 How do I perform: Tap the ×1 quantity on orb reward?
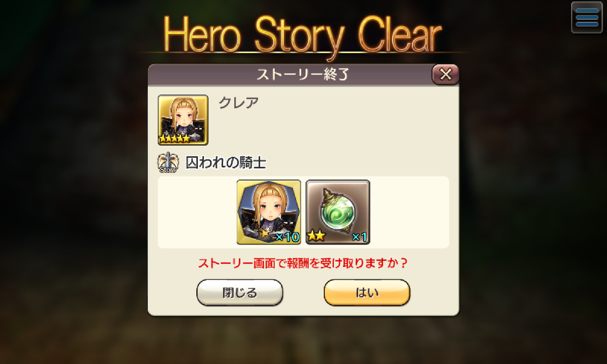[x=359, y=237]
